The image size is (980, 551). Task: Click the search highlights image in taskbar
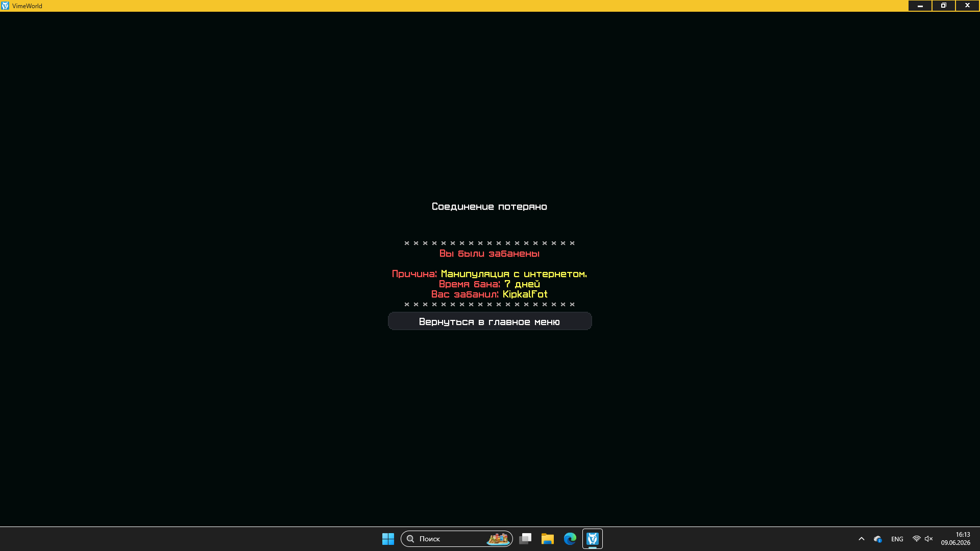pos(498,539)
